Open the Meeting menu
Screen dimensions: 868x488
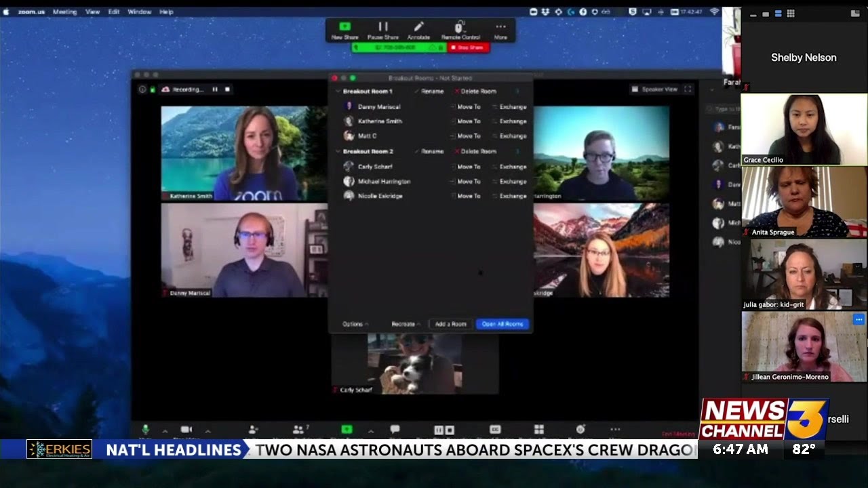[x=64, y=12]
